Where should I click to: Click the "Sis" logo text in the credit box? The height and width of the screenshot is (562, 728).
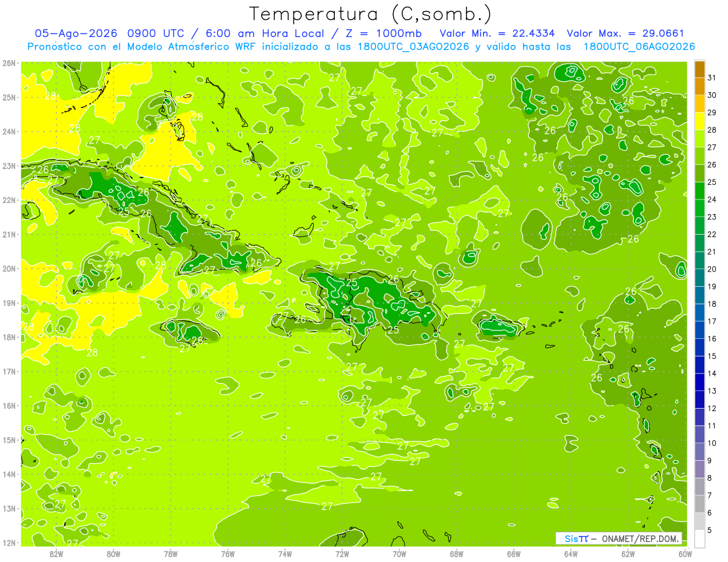(570, 538)
